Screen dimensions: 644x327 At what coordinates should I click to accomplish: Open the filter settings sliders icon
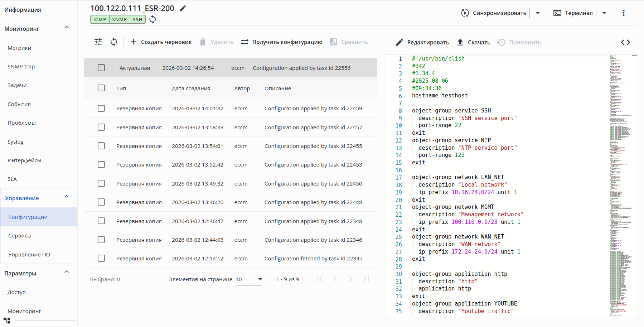(98, 42)
